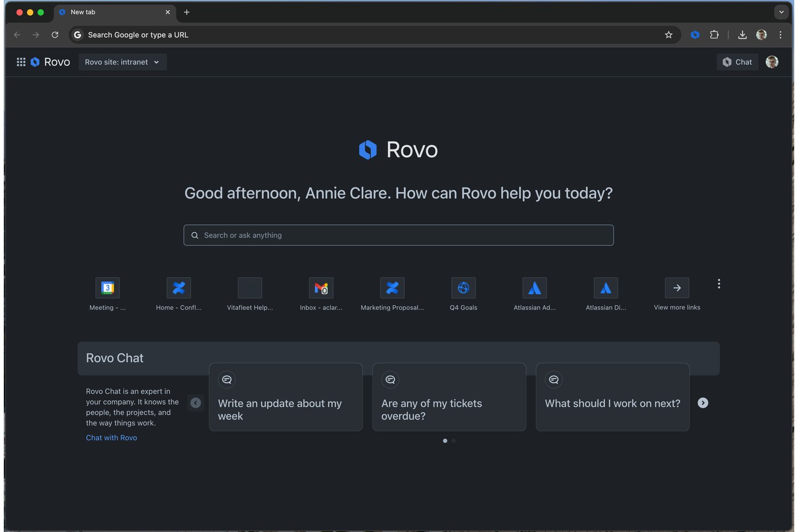This screenshot has height=532, width=798.
Task: Open the shortcuts vertical dots menu
Action: click(x=719, y=284)
